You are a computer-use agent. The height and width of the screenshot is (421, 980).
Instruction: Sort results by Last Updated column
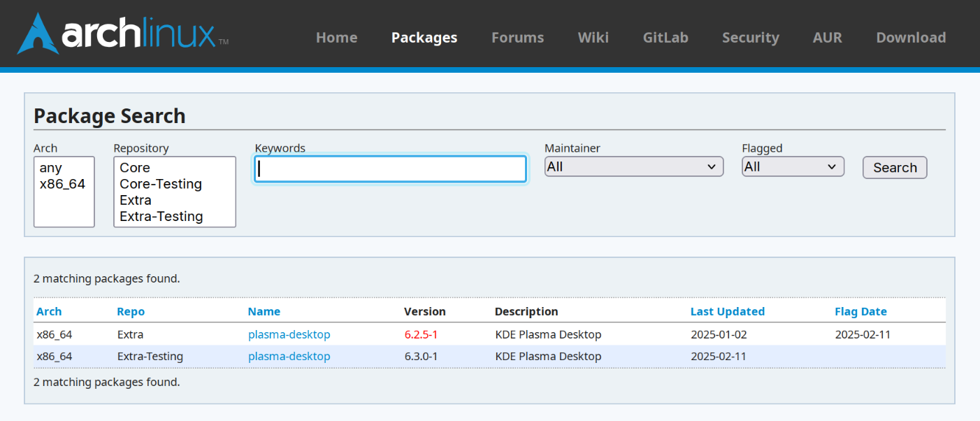728,312
